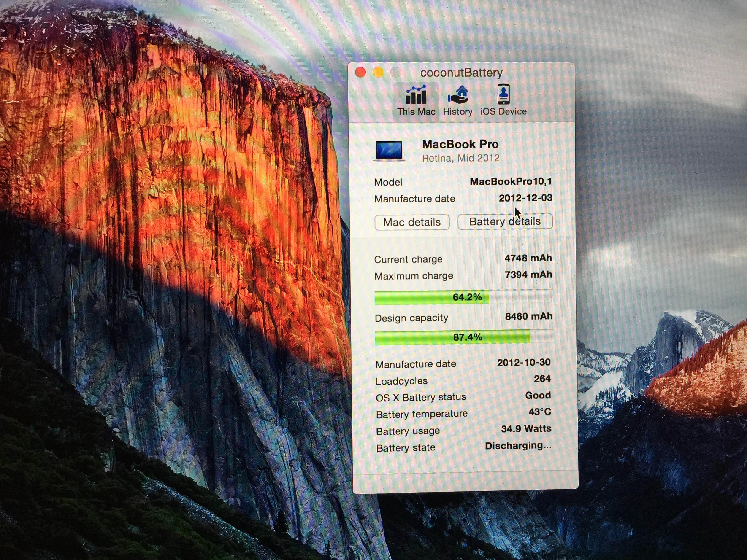Viewport: 747px width, 560px height.
Task: Switch to the iOS Device icon
Action: pyautogui.click(x=503, y=100)
